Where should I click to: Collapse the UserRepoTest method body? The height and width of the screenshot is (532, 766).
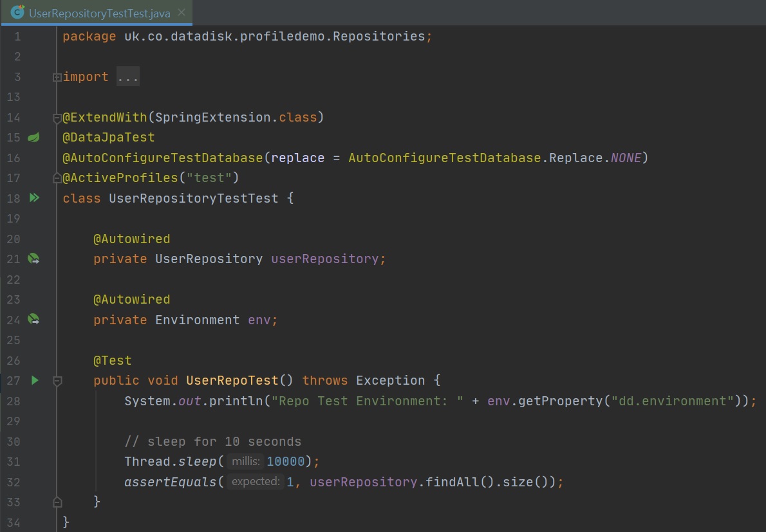tap(57, 381)
